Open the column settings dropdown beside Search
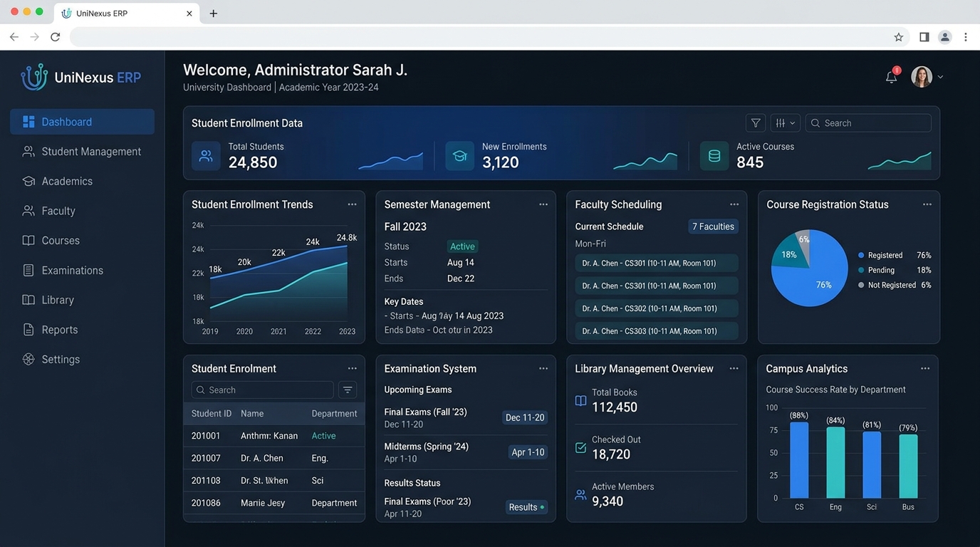The image size is (980, 547). [x=785, y=123]
